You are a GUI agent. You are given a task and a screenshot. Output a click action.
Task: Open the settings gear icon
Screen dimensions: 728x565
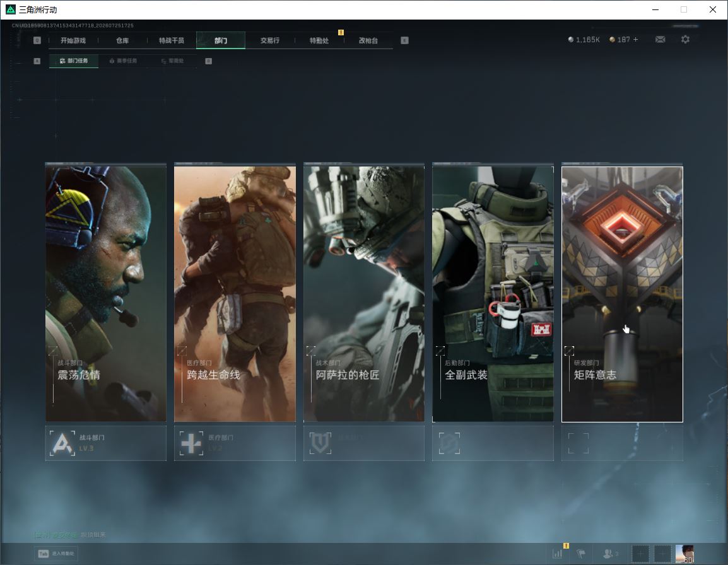[x=685, y=40]
